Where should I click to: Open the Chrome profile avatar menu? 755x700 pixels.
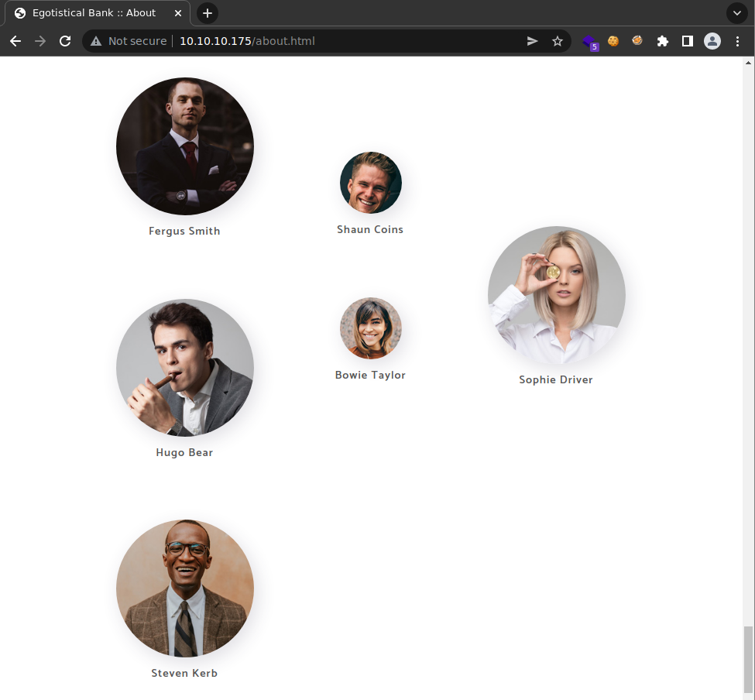click(712, 41)
